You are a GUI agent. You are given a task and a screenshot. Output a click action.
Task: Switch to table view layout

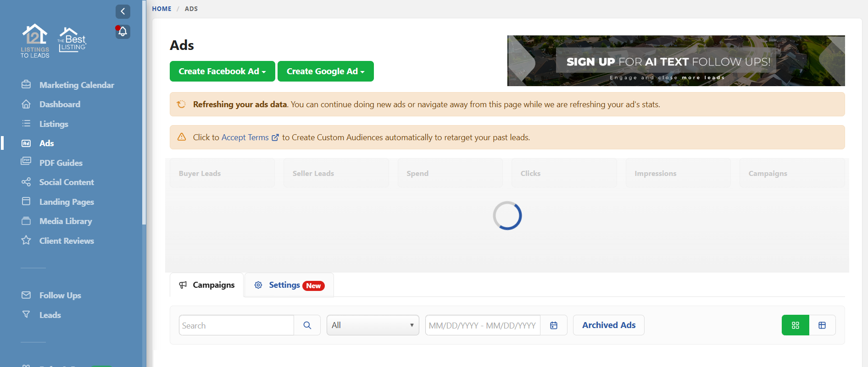pyautogui.click(x=822, y=325)
